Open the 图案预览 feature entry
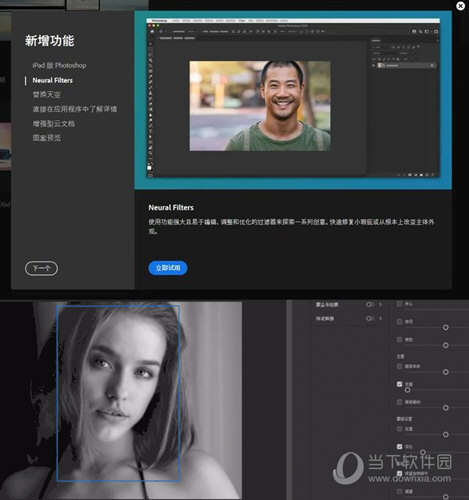 [47, 138]
